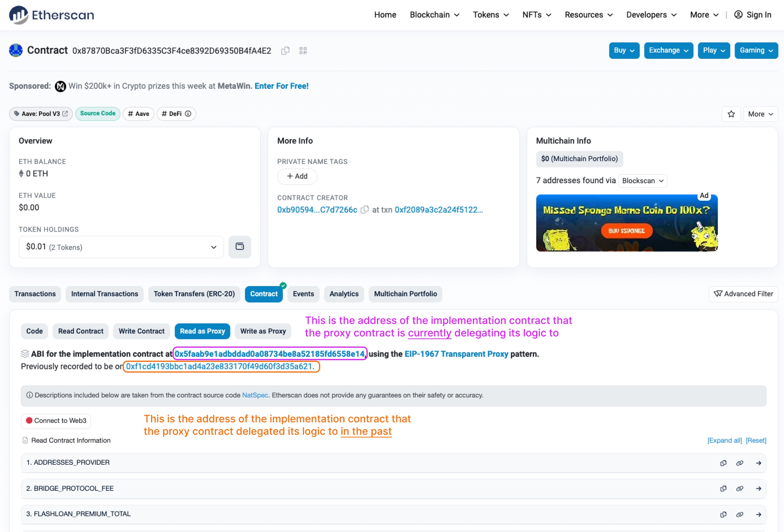Expand FLASHLOAN_PREMIUM_TOTAL row arrow
Screen dimensions: 784x532
click(x=758, y=514)
